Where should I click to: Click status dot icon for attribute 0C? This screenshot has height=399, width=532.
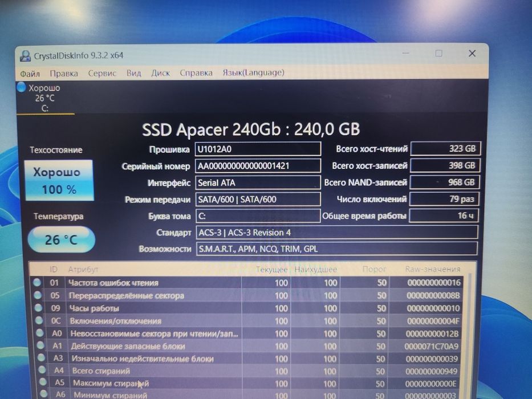(39, 320)
